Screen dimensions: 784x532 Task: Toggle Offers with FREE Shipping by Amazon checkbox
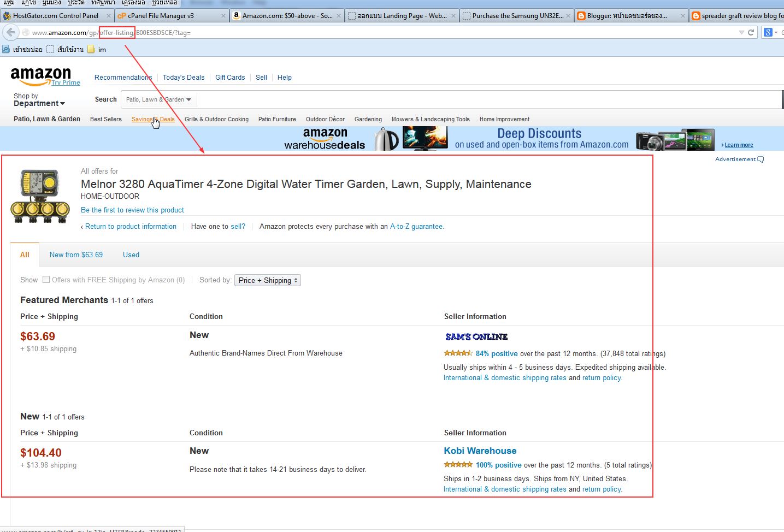point(46,280)
